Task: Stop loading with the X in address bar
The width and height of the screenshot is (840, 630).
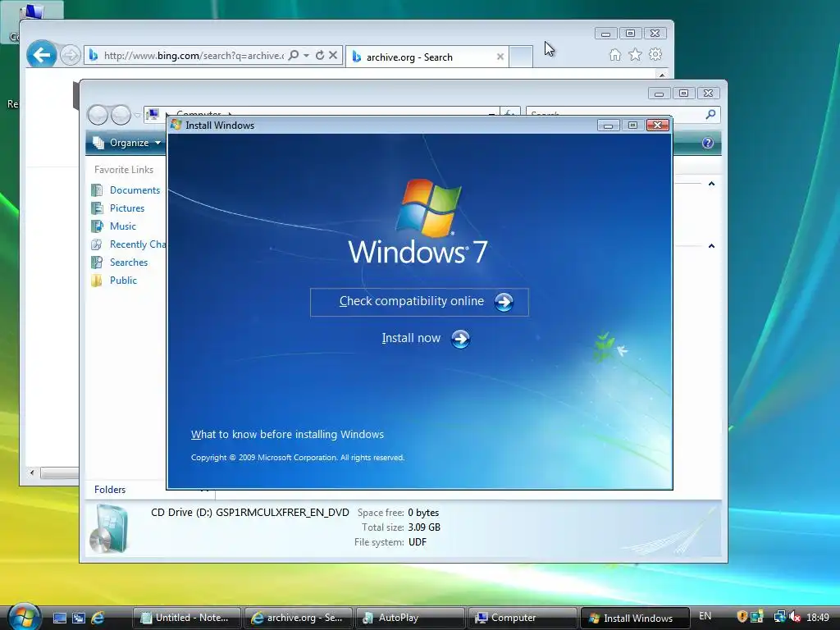Action: pyautogui.click(x=333, y=55)
